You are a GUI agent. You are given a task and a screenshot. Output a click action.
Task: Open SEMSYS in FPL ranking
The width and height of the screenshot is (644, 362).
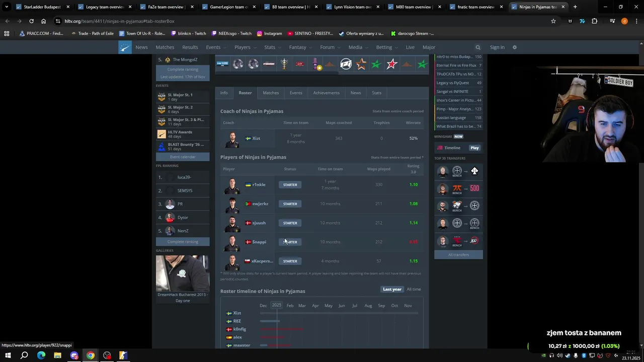click(x=185, y=191)
